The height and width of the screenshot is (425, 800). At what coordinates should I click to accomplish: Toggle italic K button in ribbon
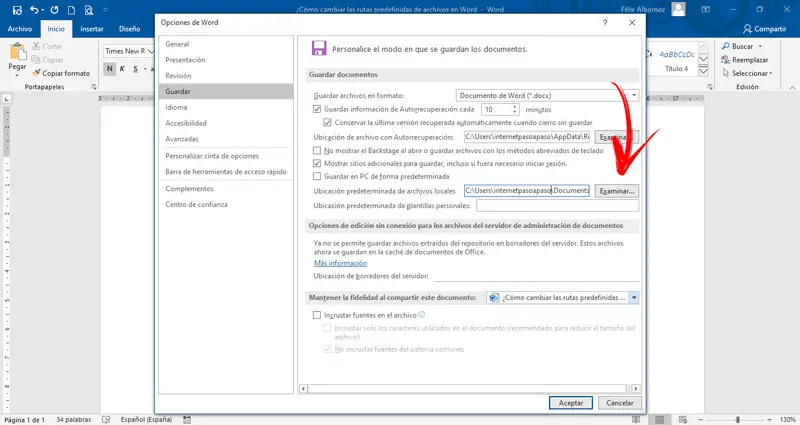[122, 68]
